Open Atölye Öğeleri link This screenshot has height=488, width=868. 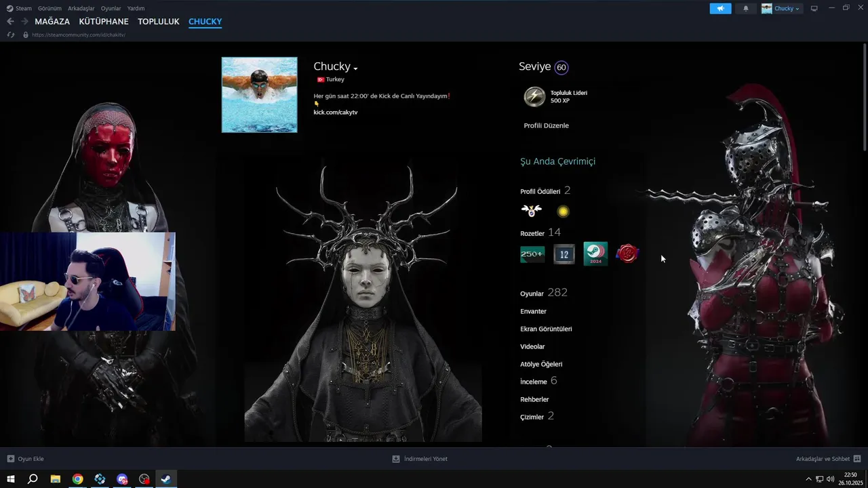[541, 364]
